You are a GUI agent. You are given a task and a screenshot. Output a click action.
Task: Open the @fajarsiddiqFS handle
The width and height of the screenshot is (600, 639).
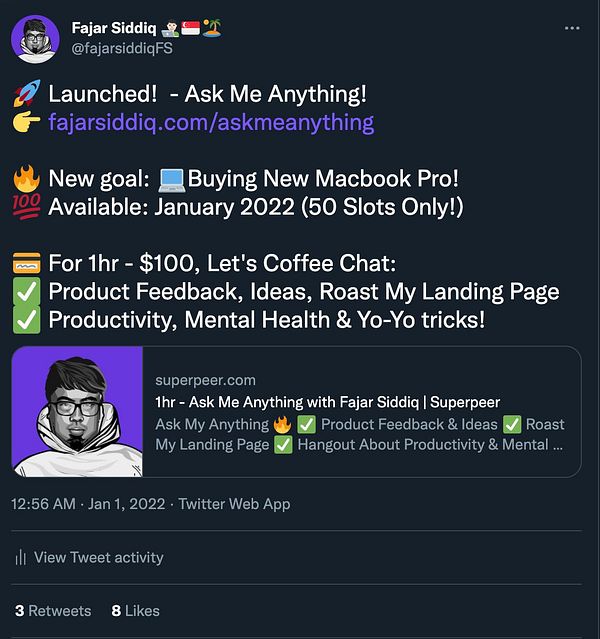[x=129, y=49]
